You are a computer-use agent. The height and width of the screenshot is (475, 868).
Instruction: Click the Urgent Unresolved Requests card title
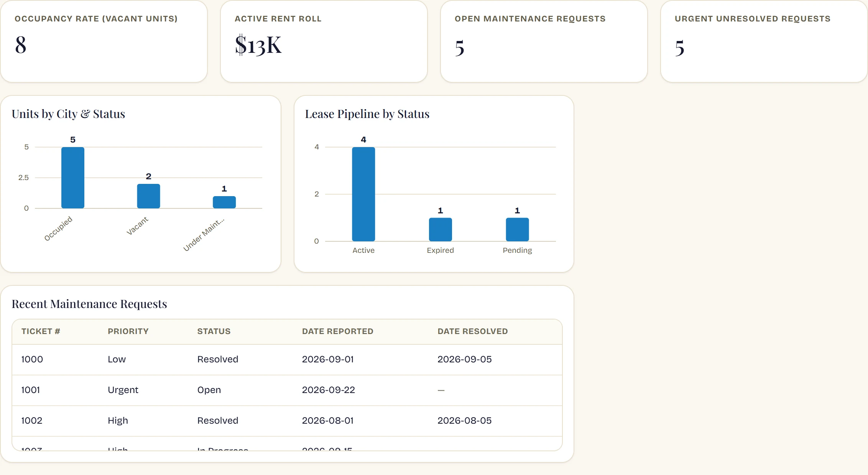click(x=753, y=19)
